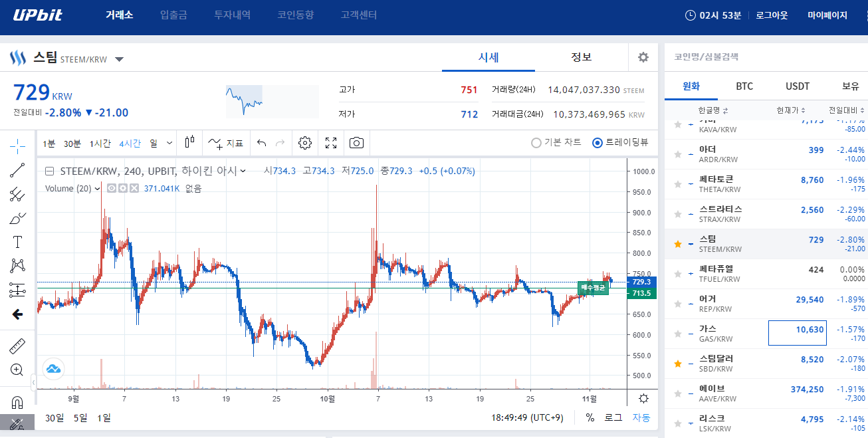Viewport: 868px width, 438px height.
Task: Open the settings gear beside 정보 tab
Action: (x=643, y=57)
